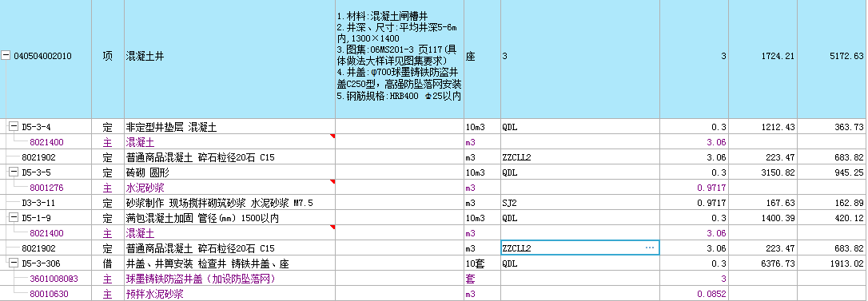Image resolution: width=868 pixels, height=301 pixels.
Task: Select 非定型井垫层 混凝土 name cell
Action: 229,127
